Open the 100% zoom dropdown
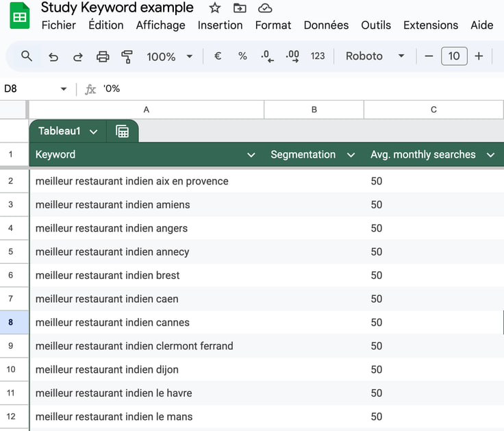The width and height of the screenshot is (504, 431). [169, 57]
